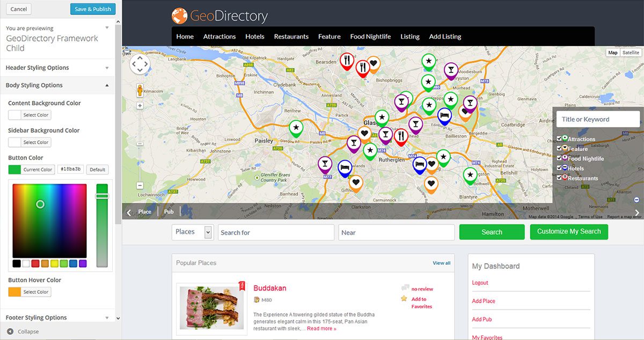Image resolution: width=644 pixels, height=340 pixels.
Task: Click the map pan control arrows
Action: 140,64
